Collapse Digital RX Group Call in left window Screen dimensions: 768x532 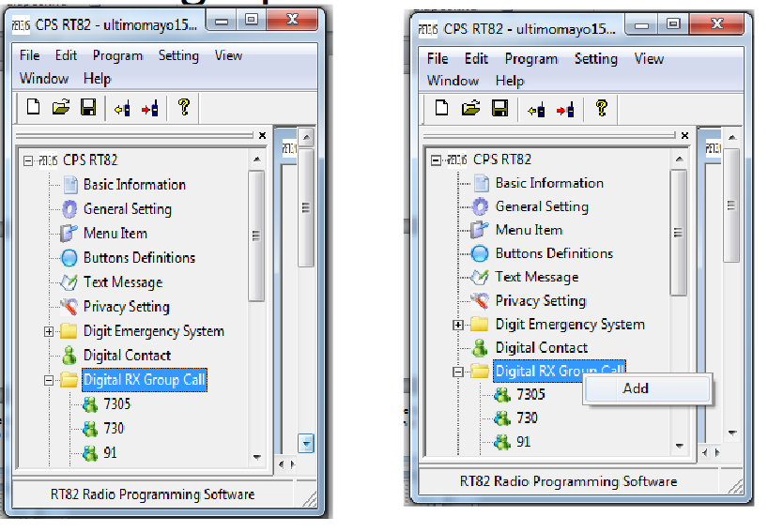[x=49, y=380]
